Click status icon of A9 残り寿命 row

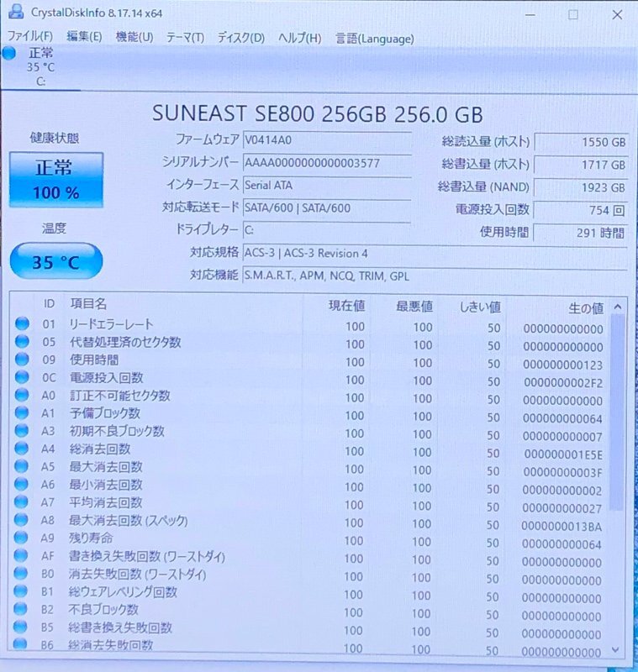coord(20,537)
